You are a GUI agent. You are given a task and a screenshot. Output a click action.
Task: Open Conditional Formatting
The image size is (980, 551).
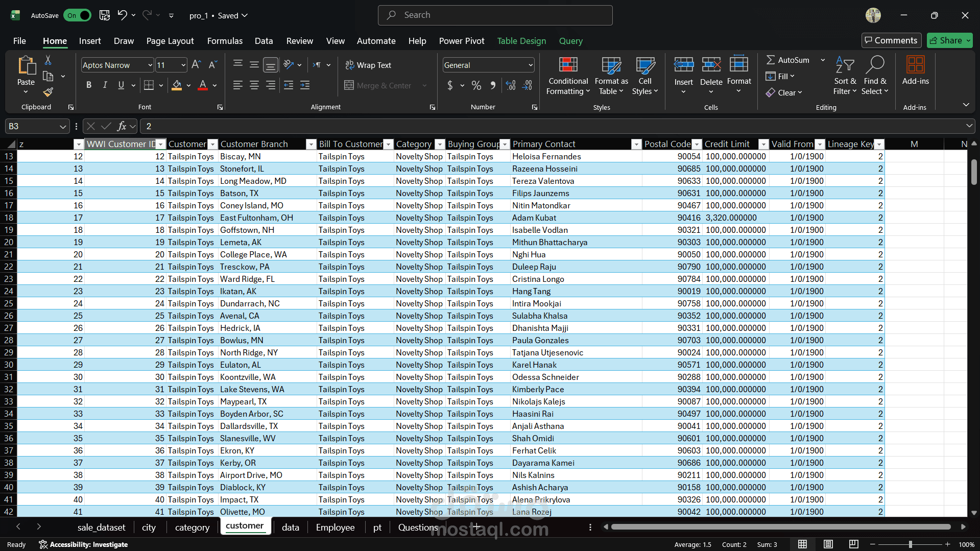pyautogui.click(x=568, y=76)
